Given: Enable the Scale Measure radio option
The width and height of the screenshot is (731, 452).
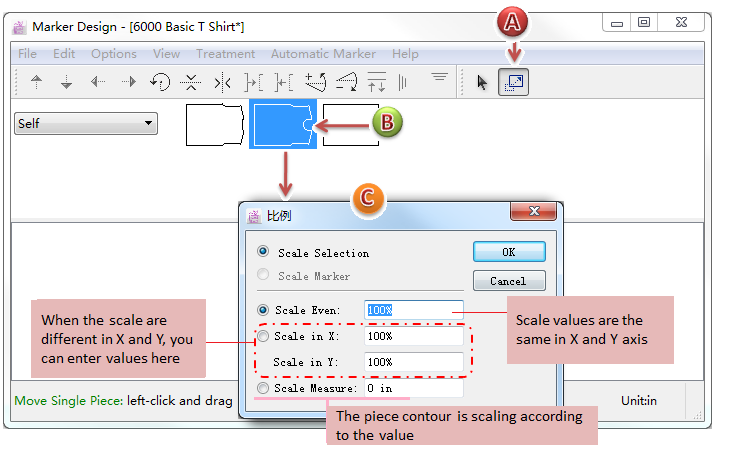Looking at the screenshot, I should 264,388.
